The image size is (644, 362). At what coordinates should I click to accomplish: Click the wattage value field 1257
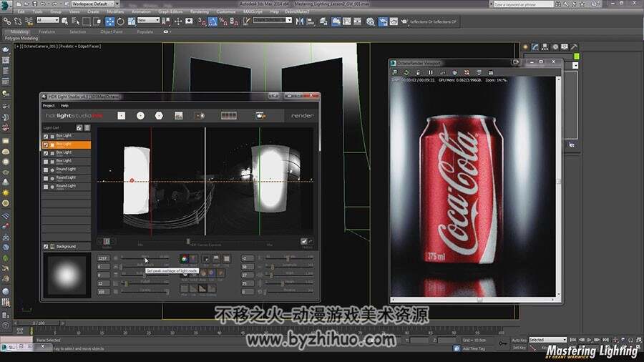[103, 258]
